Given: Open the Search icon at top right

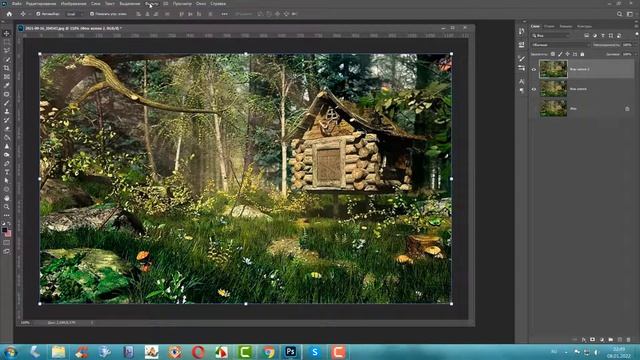Looking at the screenshot, I should click(619, 14).
